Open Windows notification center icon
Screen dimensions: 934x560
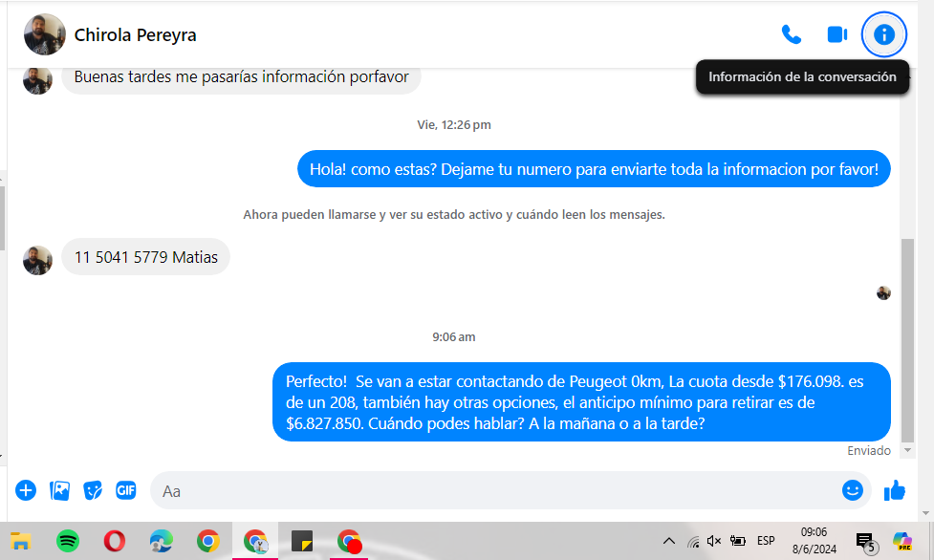coord(865,542)
